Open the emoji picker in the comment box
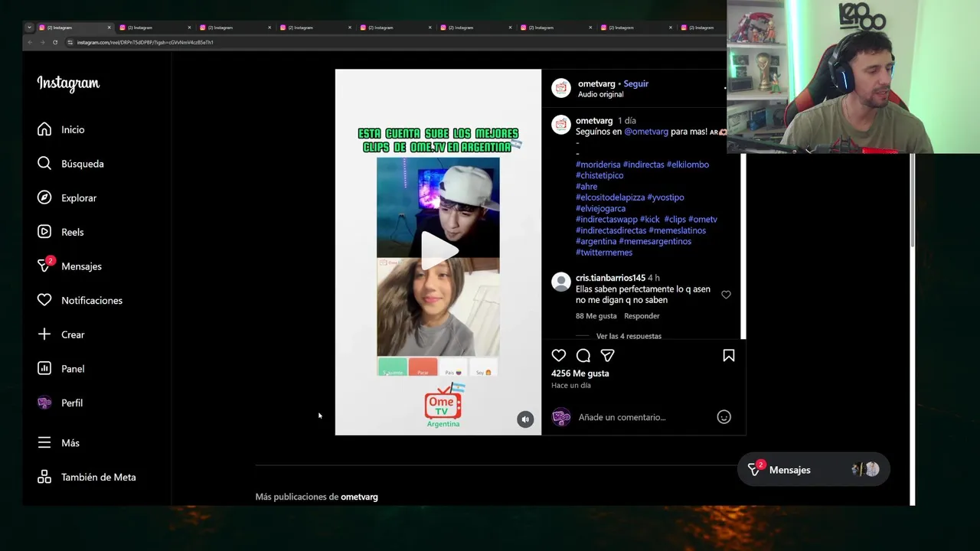This screenshot has height=551, width=980. (724, 417)
